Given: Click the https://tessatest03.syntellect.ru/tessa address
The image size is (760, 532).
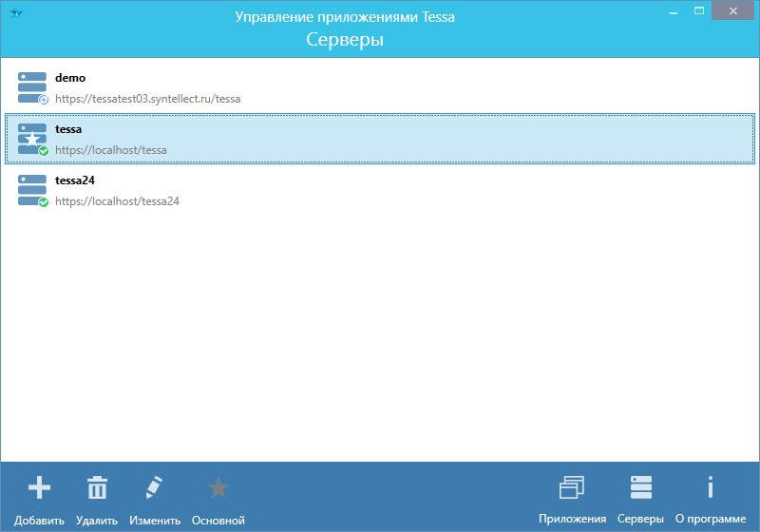Looking at the screenshot, I should coord(148,99).
